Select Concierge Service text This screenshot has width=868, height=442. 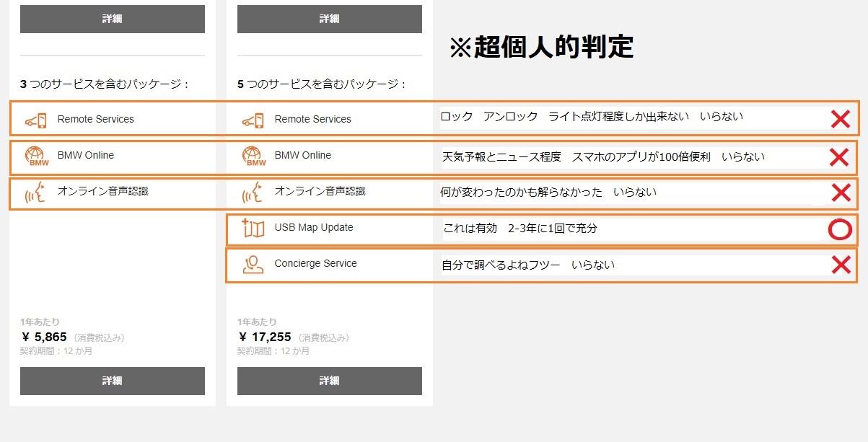click(x=315, y=263)
